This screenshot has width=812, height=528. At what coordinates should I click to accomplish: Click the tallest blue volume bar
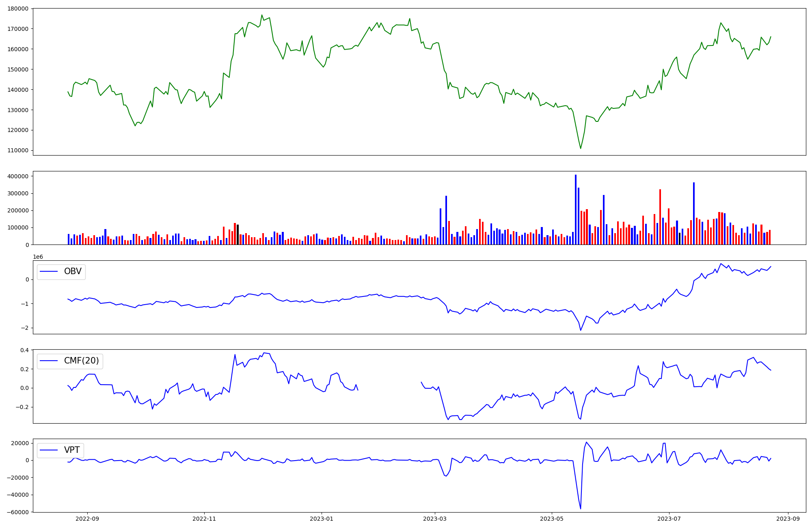576,210
